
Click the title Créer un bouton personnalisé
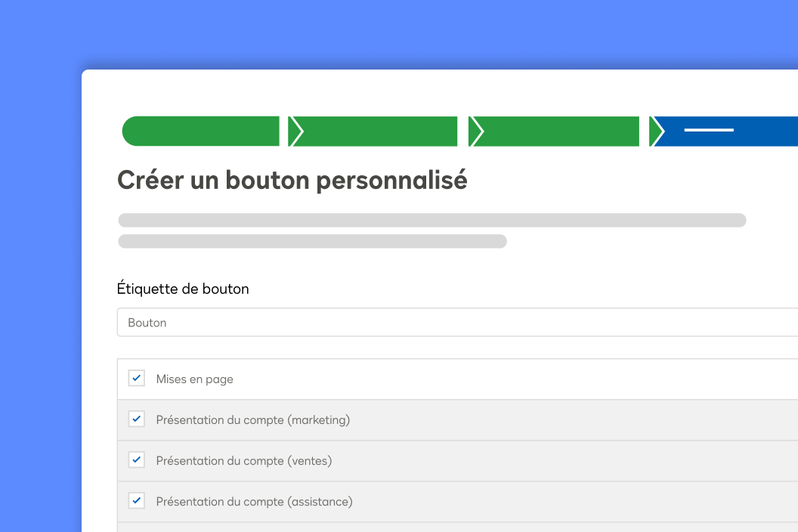point(292,180)
